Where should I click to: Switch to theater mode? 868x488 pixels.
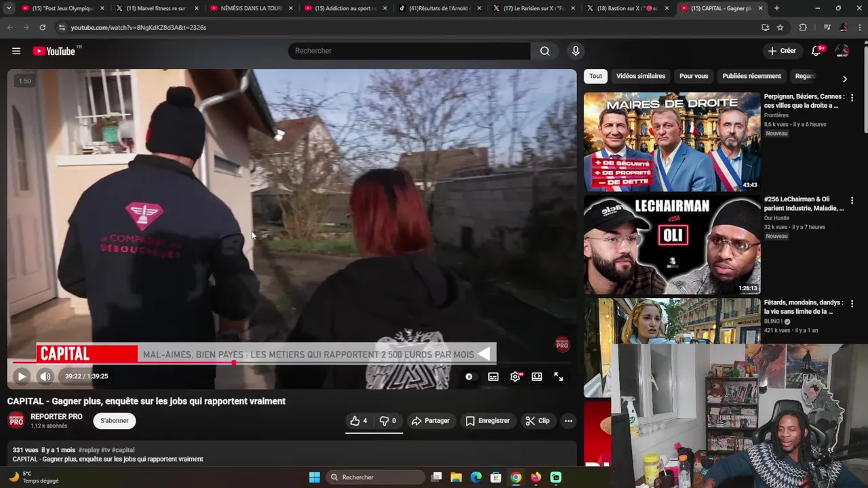click(x=537, y=376)
